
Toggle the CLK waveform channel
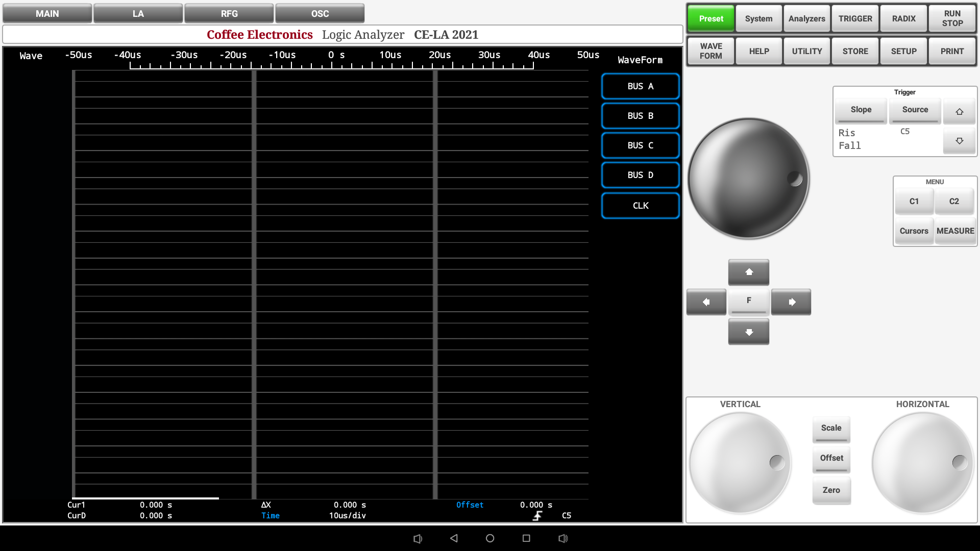click(x=640, y=206)
